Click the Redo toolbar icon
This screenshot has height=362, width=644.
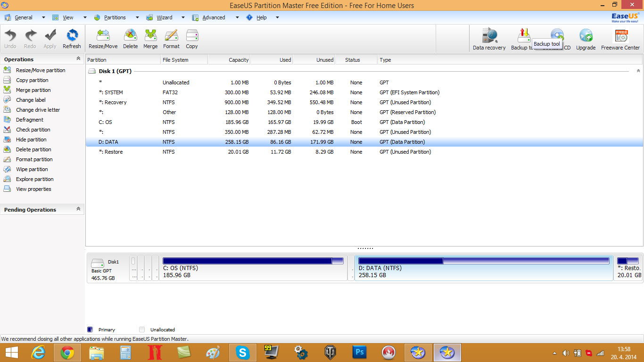point(30,39)
